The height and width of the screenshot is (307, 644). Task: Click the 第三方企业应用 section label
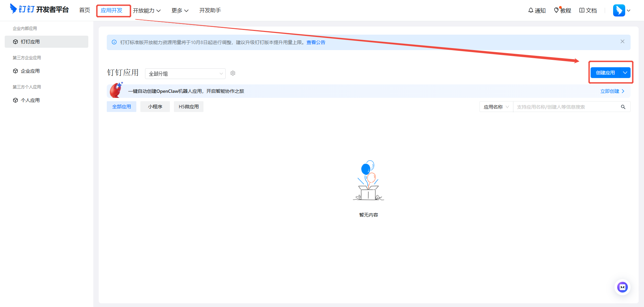(x=27, y=58)
